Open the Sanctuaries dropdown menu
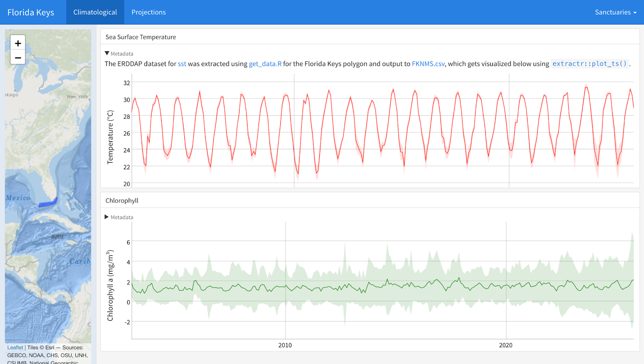Screen dimensions: 644x364 pyautogui.click(x=615, y=12)
